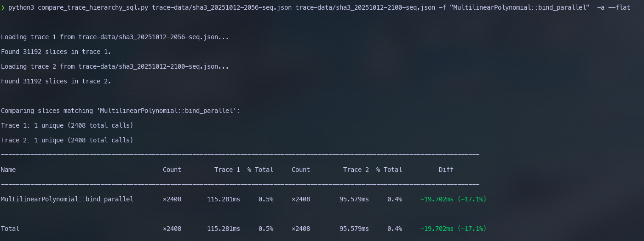Click the "Trace 2: 1 unique" summary line
This screenshot has height=241, width=644.
point(67,140)
